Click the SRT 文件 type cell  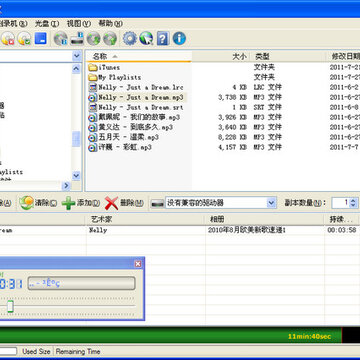click(268, 107)
